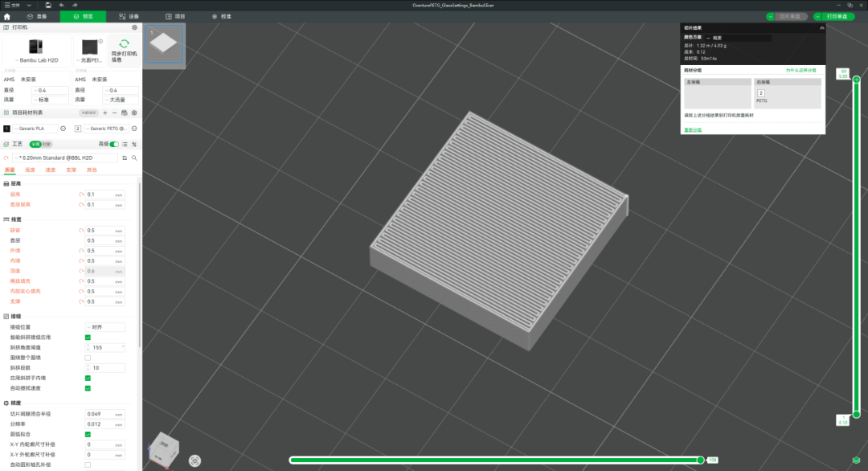Open right nozzle diameter 0.4 dropdown
The width and height of the screenshot is (868, 471).
[x=120, y=90]
